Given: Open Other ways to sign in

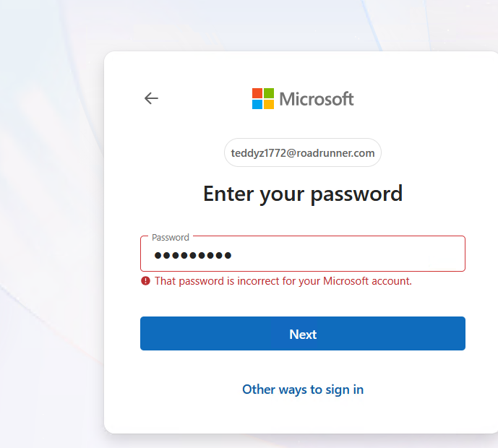Looking at the screenshot, I should click(303, 389).
